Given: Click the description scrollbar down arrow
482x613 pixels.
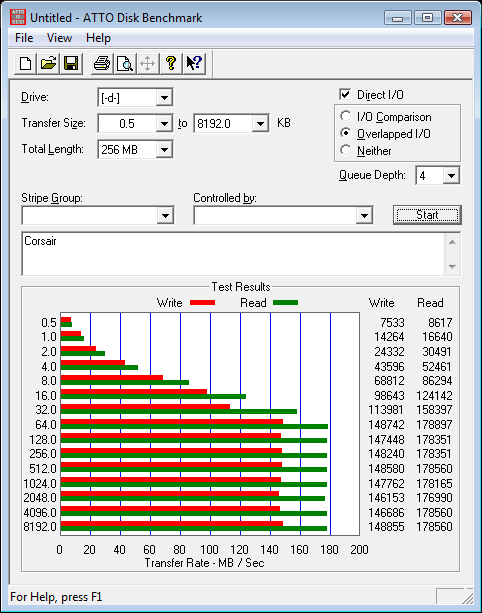Looking at the screenshot, I should click(x=452, y=266).
